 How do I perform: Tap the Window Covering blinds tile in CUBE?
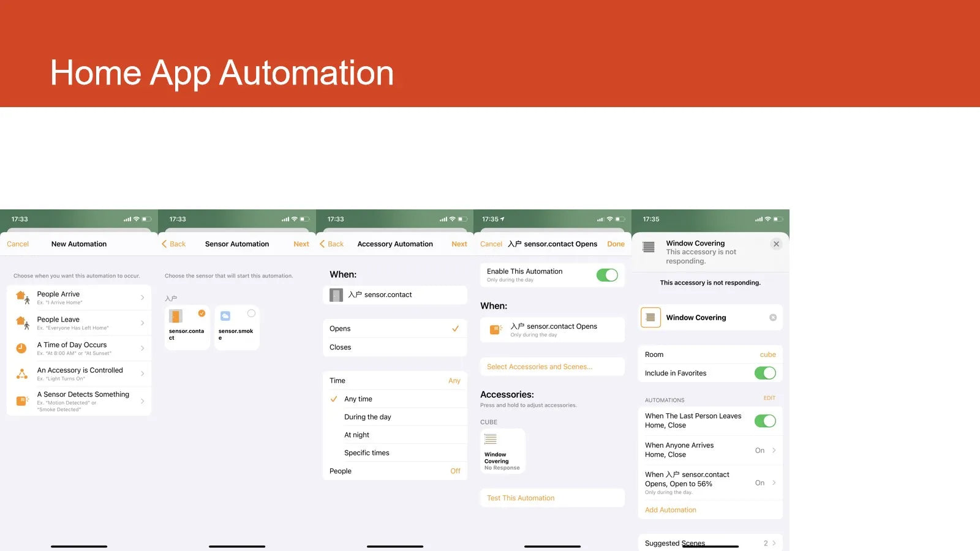click(x=502, y=451)
